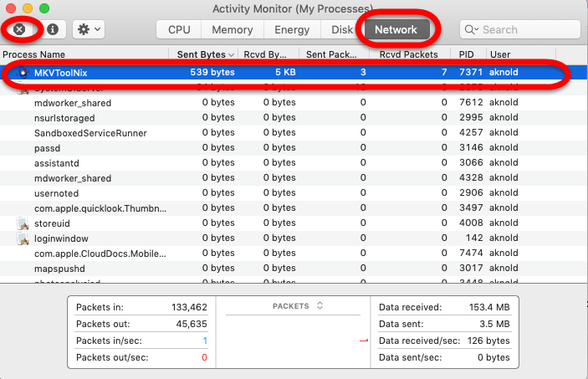Click the Inspect process info button

[x=53, y=29]
